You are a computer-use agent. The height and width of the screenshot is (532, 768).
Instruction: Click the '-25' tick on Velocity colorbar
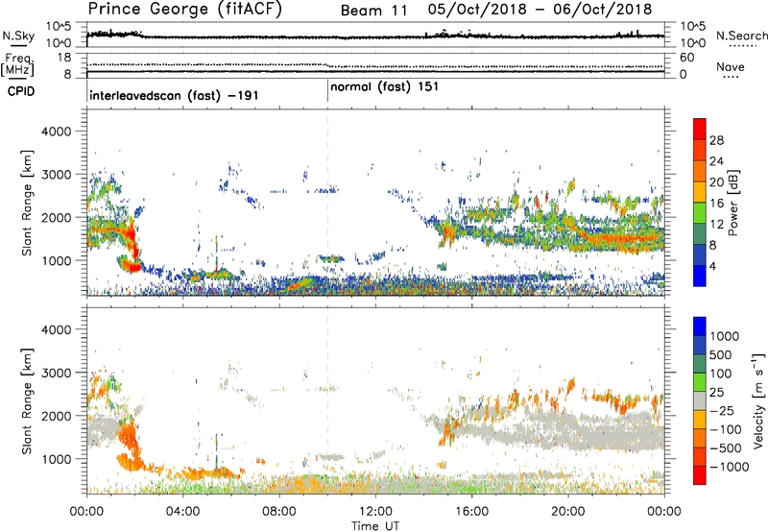722,411
